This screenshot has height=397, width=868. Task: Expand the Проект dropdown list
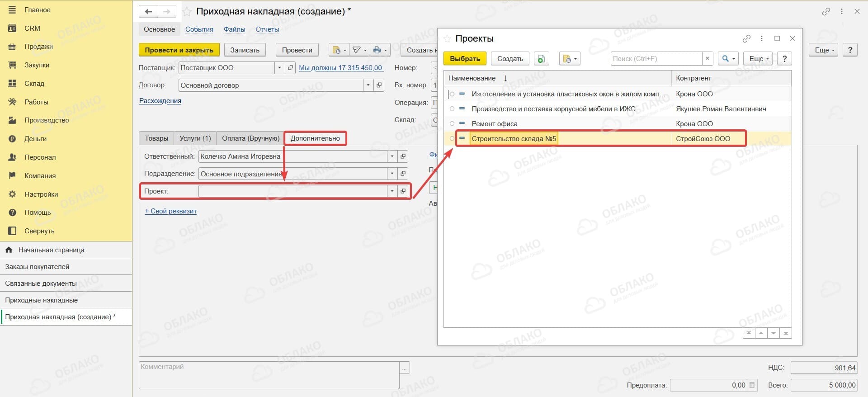point(392,191)
